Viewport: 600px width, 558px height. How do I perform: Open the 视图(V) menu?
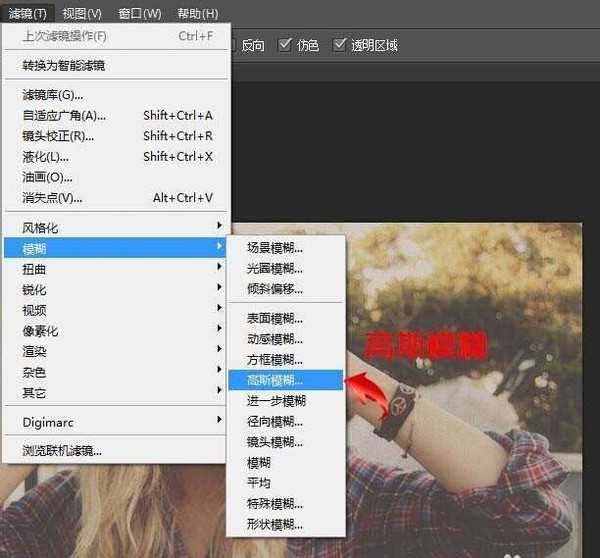pos(82,14)
